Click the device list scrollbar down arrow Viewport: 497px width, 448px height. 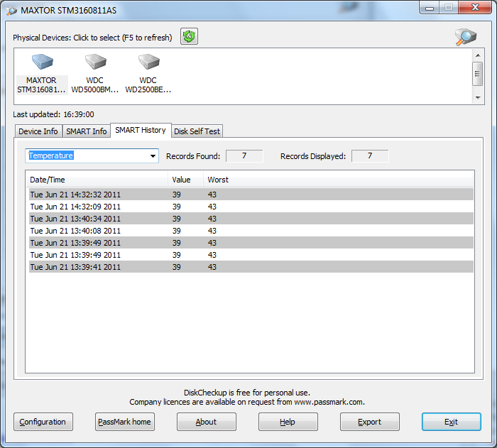478,97
